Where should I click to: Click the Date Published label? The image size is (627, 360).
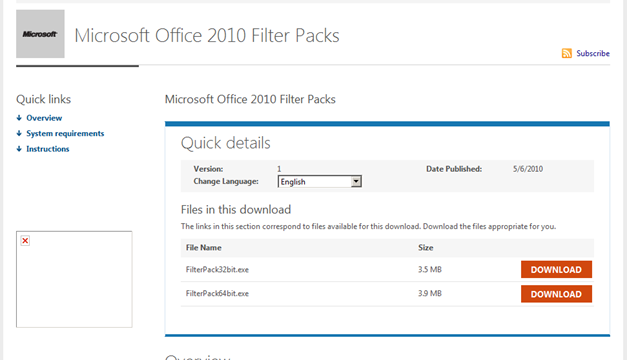454,169
